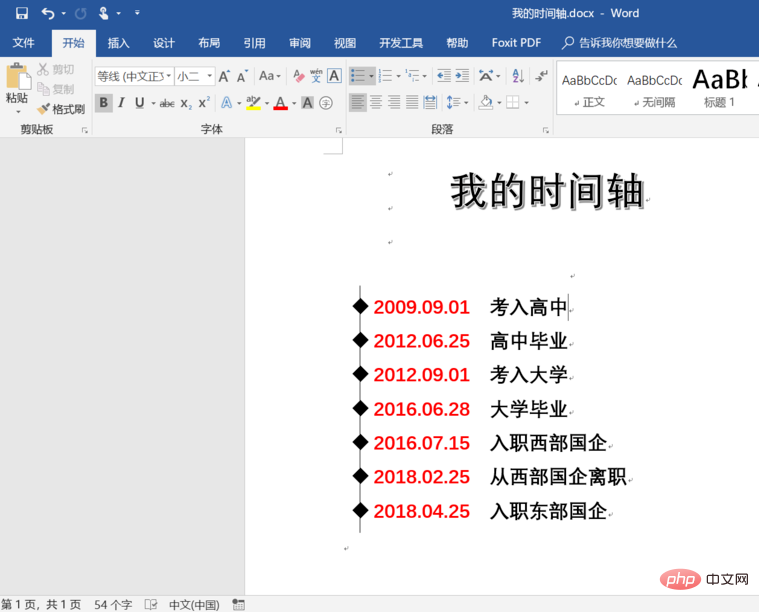Increase font size with the larger A icon
The height and width of the screenshot is (612, 759).
(224, 76)
